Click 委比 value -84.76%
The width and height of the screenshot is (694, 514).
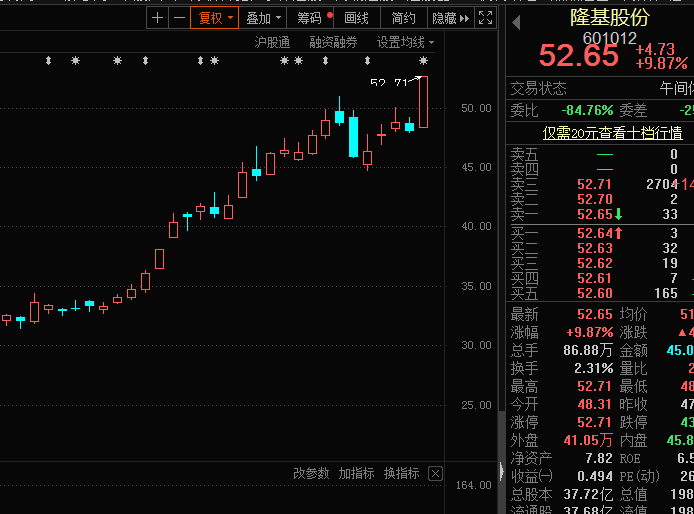pos(587,110)
